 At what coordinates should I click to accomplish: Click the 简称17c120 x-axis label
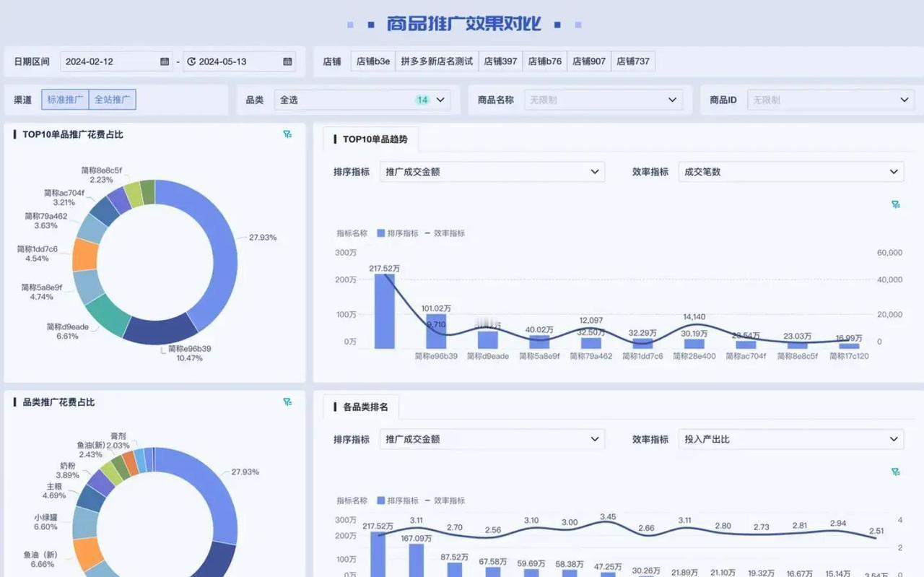coord(849,356)
